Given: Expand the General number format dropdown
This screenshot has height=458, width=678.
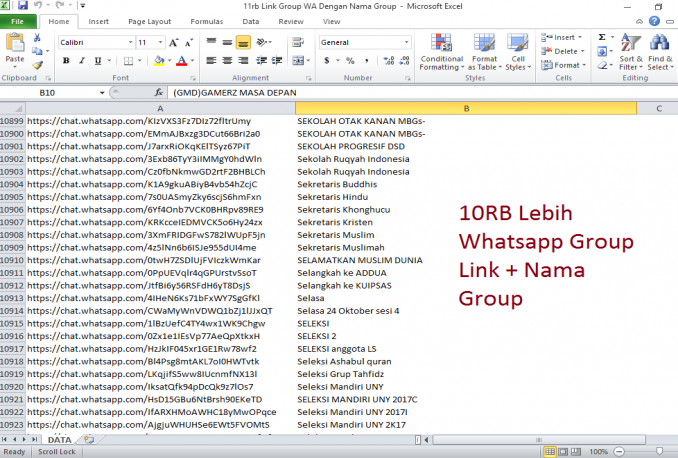Looking at the screenshot, I should click(407, 43).
